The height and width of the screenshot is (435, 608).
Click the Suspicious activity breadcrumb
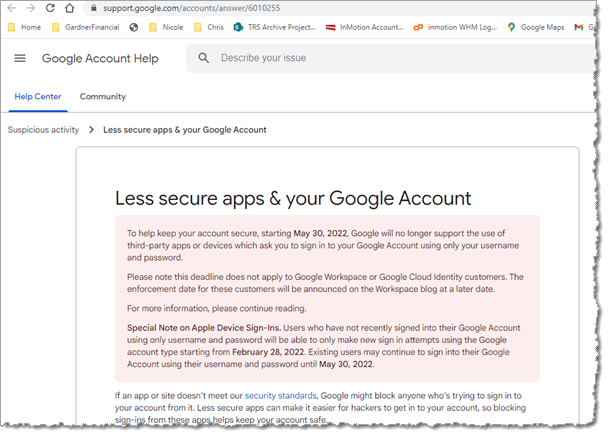(x=43, y=130)
